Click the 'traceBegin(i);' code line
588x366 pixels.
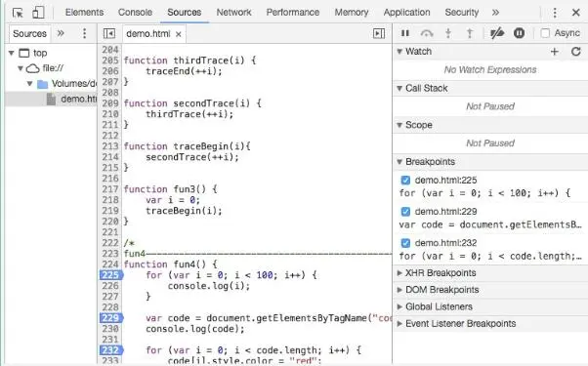[184, 211]
